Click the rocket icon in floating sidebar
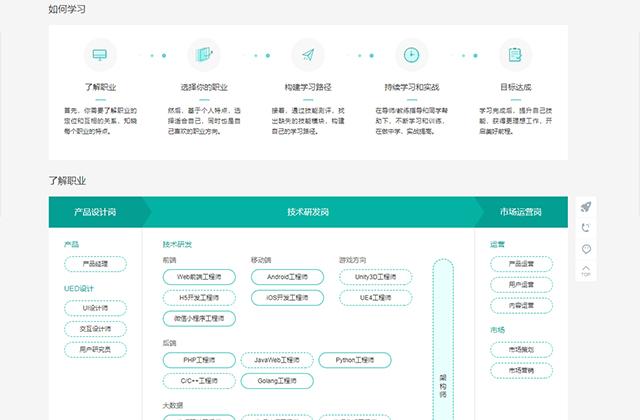The width and height of the screenshot is (640, 420). click(586, 207)
